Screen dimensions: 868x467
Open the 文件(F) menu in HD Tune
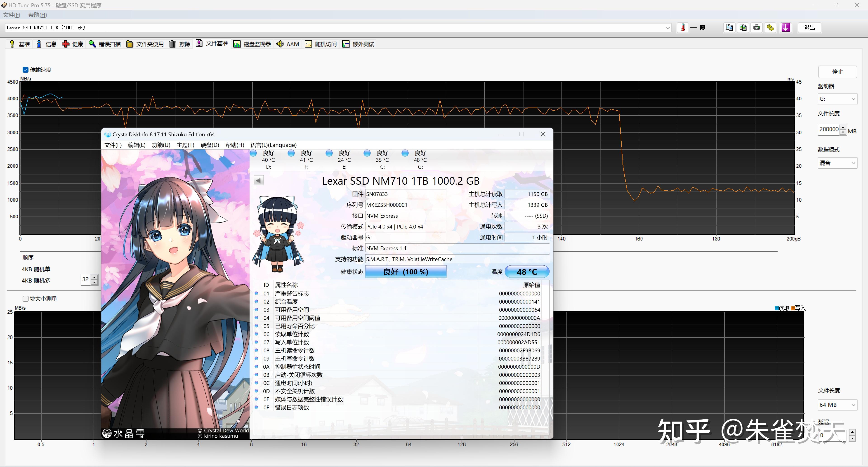click(11, 15)
